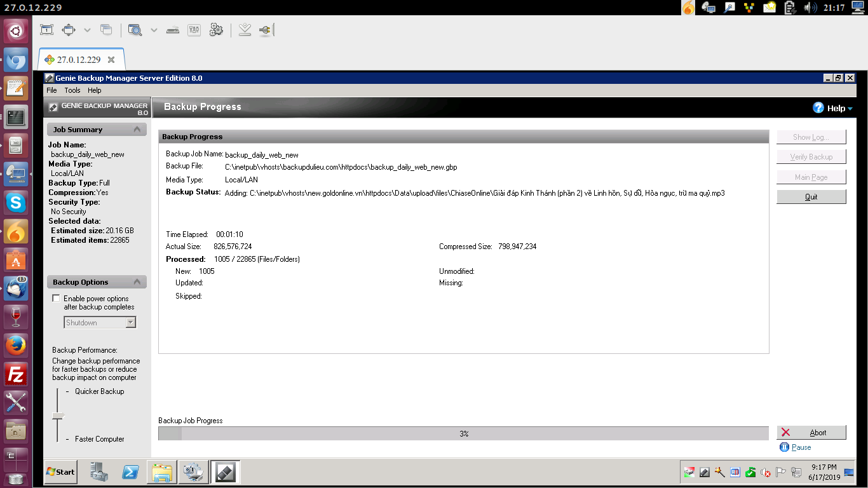Open Ubuntu dash from launcher

tap(16, 31)
